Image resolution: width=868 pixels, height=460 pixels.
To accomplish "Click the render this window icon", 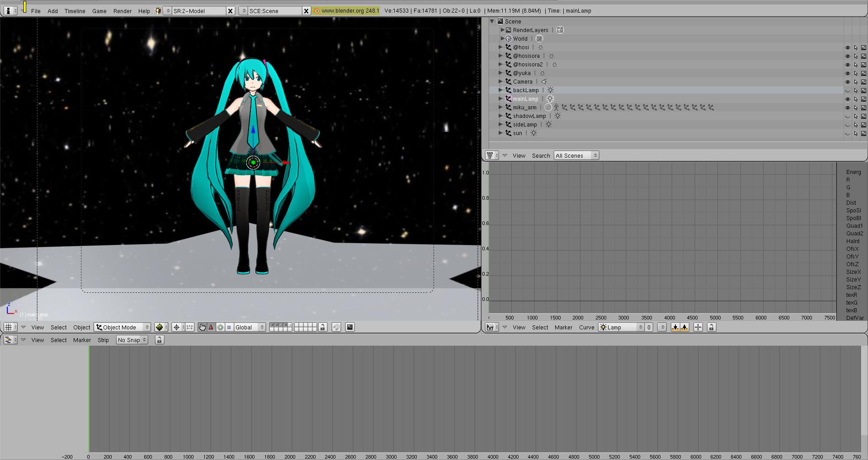I will click(350, 327).
